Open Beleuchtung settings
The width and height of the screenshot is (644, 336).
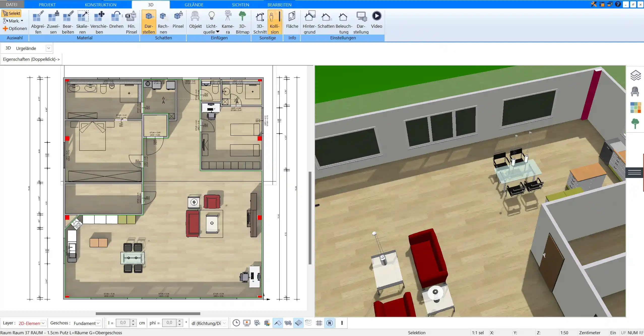pyautogui.click(x=344, y=22)
